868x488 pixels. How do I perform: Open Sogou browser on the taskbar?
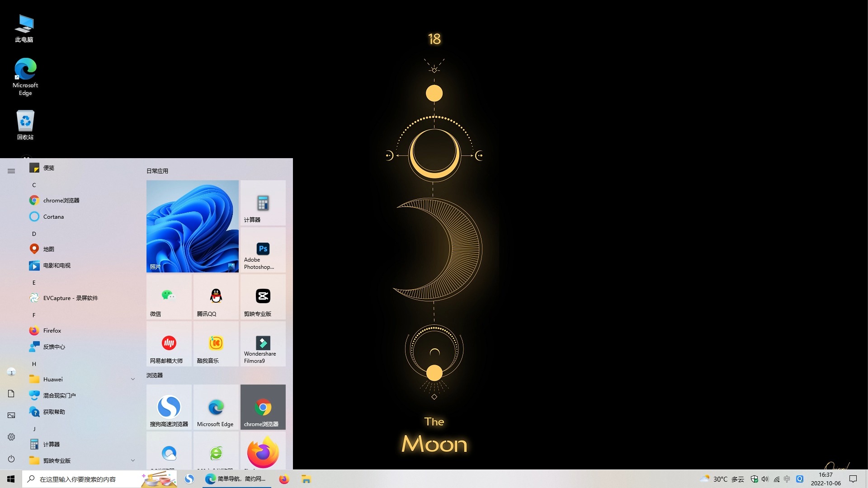[189, 479]
